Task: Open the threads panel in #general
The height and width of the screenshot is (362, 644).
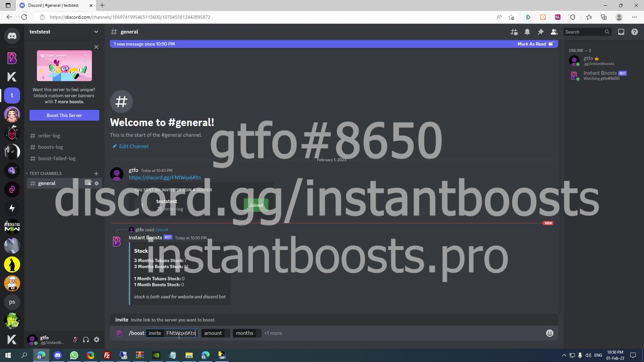Action: 514,32
